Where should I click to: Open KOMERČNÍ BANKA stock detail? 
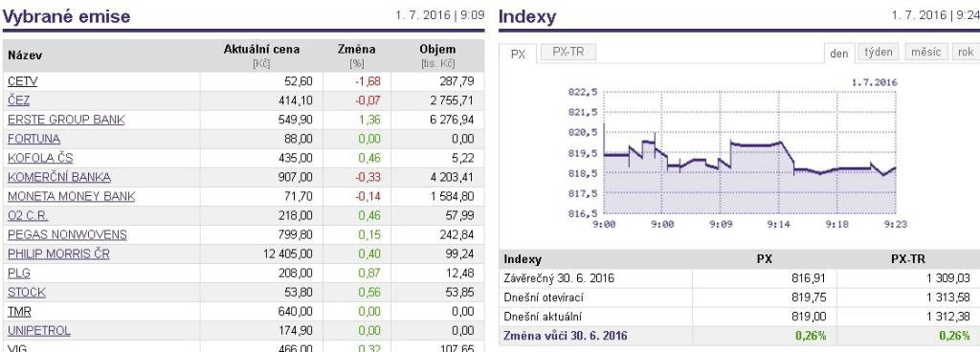[x=58, y=177]
